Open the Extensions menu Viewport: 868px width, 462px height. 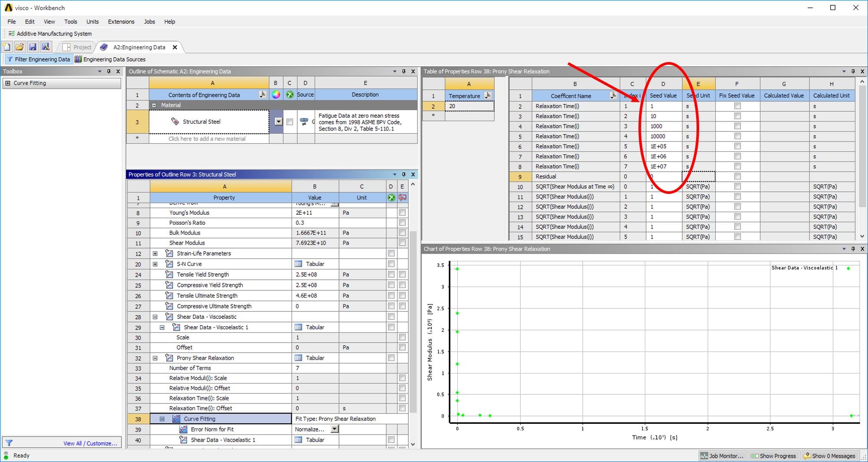(x=121, y=21)
